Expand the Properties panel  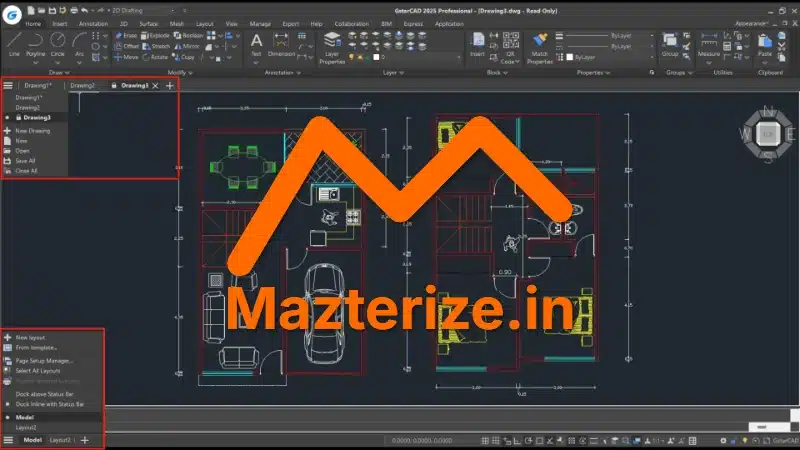click(x=593, y=72)
